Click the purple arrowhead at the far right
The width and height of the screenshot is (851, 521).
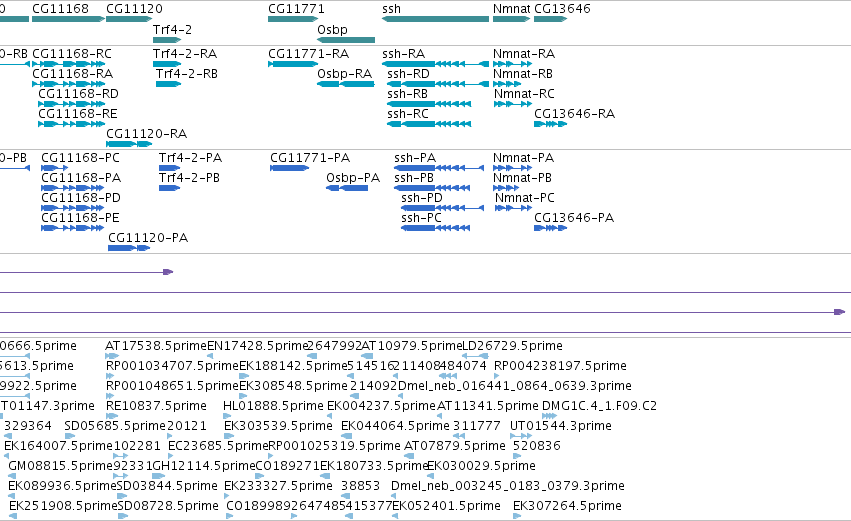(840, 312)
